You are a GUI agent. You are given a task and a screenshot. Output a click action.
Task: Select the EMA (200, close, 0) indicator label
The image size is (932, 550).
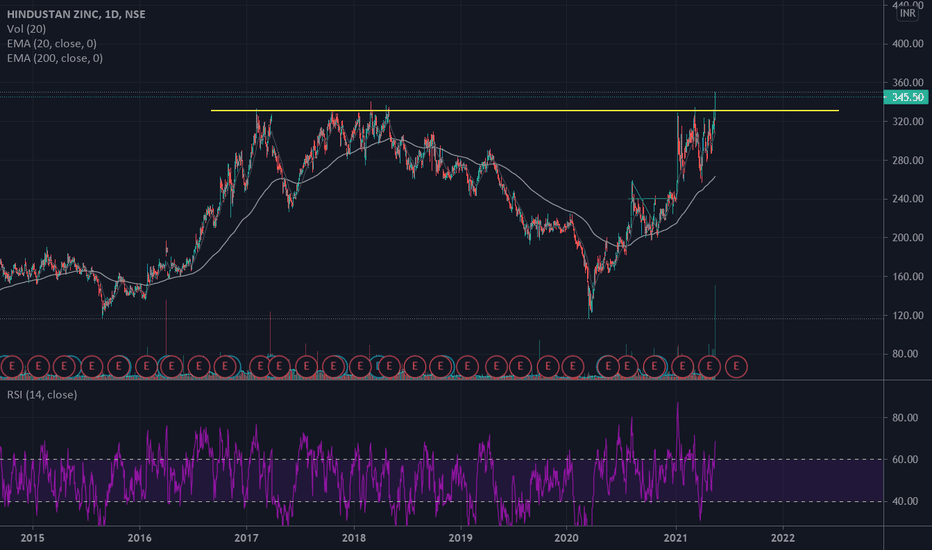coord(55,58)
